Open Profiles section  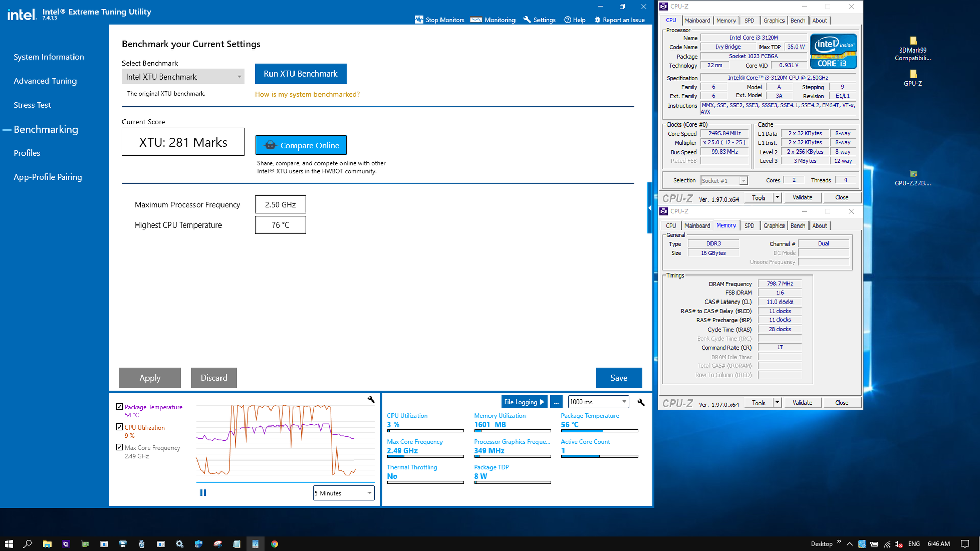(x=27, y=153)
